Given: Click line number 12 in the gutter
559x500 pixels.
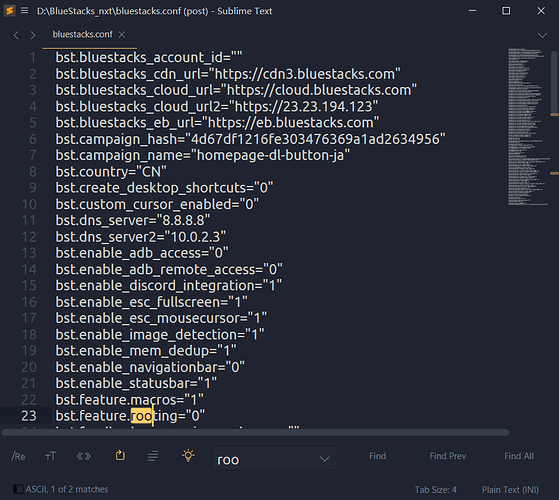Looking at the screenshot, I should pos(29,237).
